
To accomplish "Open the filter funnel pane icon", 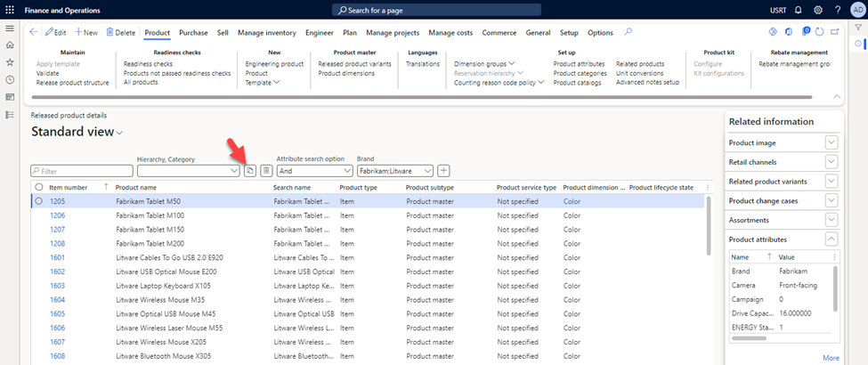I will 858,28.
